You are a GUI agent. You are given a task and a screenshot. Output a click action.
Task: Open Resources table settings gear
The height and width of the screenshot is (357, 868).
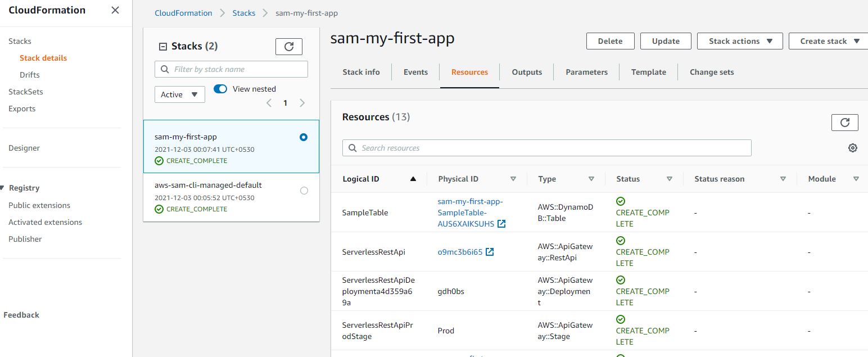[x=852, y=148]
